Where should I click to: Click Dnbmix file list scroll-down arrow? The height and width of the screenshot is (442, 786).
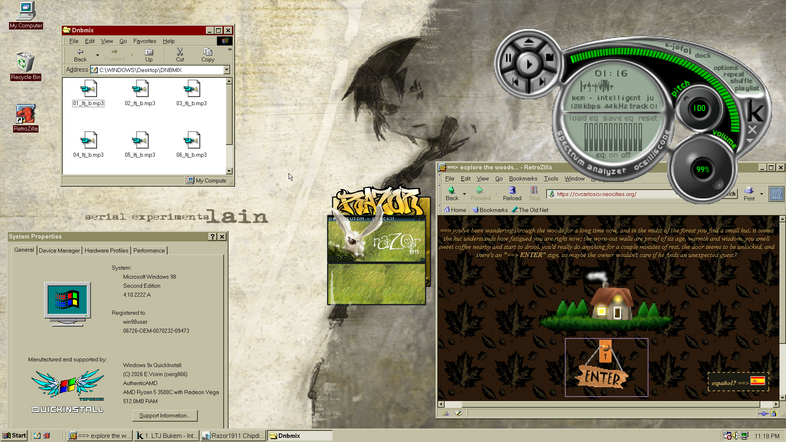229,171
